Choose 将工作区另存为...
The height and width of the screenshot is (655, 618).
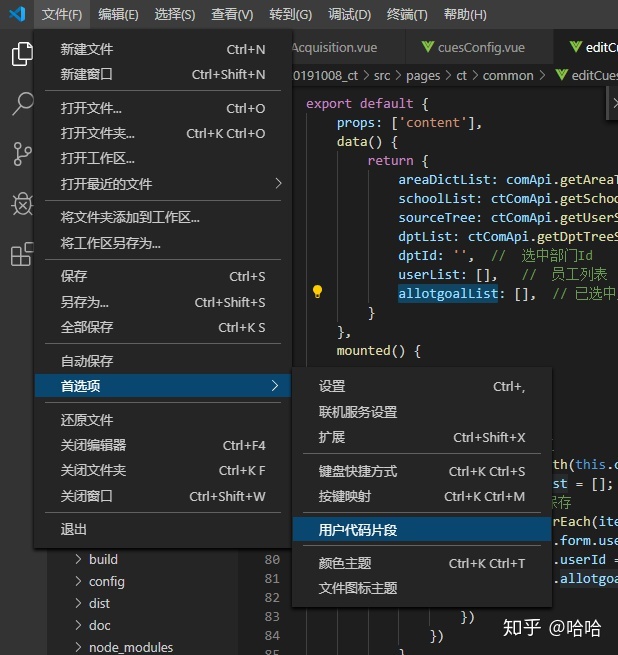point(163,243)
